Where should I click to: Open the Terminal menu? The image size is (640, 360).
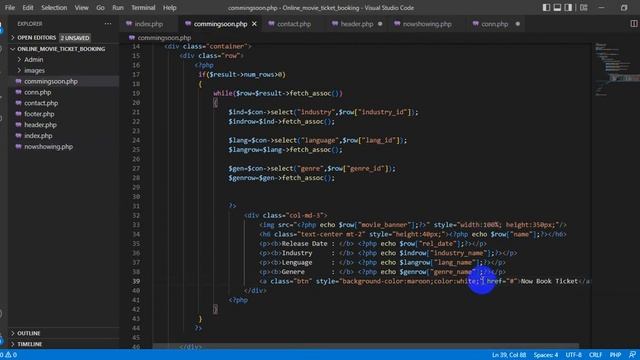click(143, 8)
